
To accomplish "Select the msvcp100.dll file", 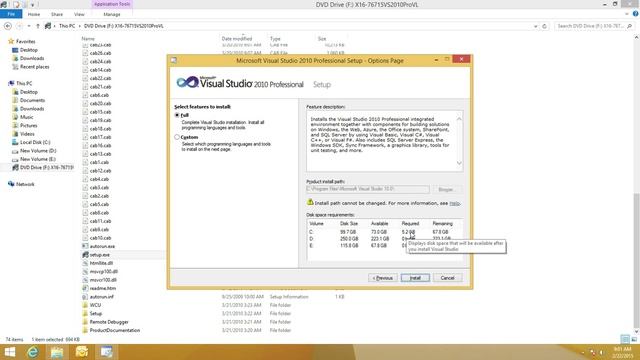I will click(104, 271).
